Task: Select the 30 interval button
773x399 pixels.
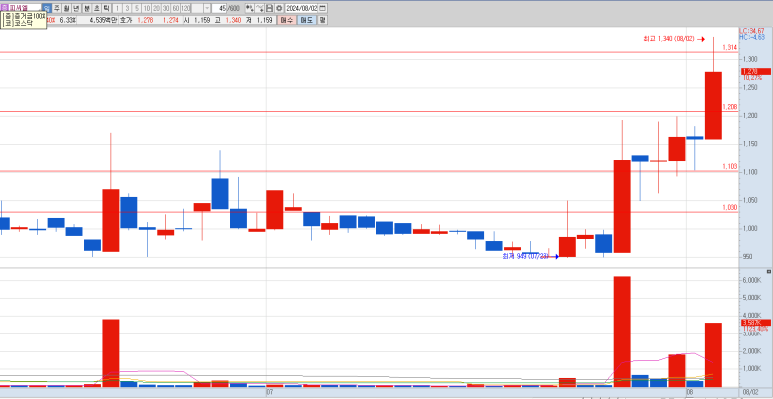Action: [166, 8]
